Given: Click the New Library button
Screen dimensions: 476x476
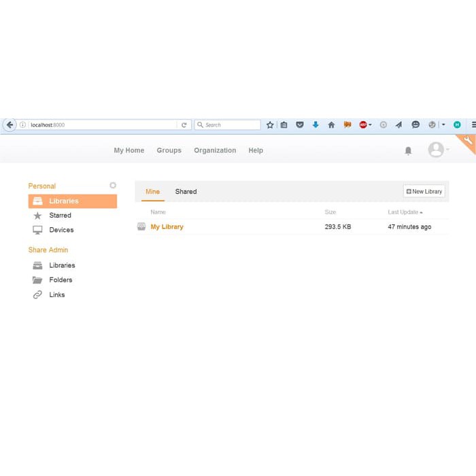Looking at the screenshot, I should 424,192.
